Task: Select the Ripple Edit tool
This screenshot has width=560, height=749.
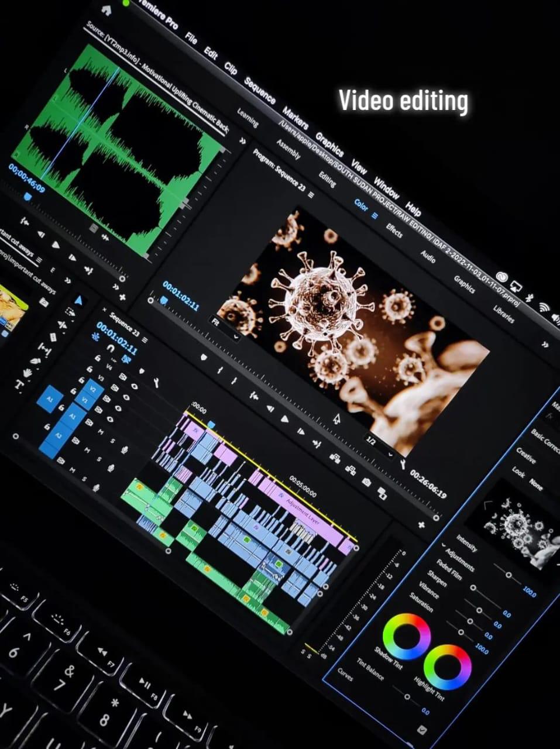Action: coord(62,324)
